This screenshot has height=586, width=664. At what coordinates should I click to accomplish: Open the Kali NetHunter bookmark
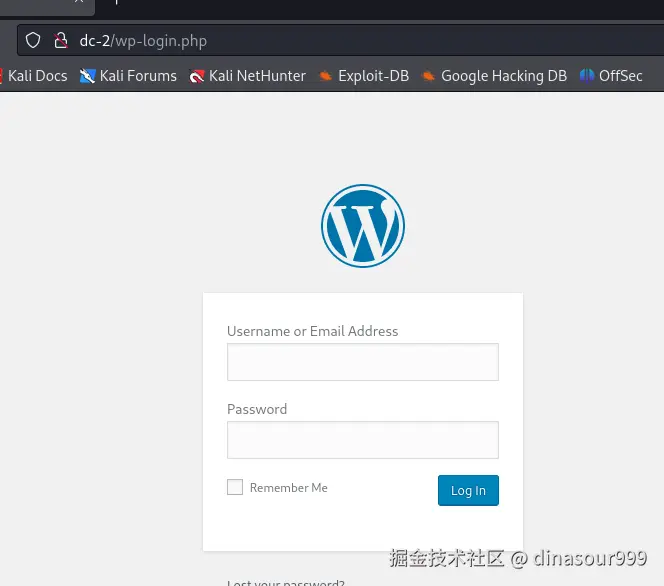247,76
